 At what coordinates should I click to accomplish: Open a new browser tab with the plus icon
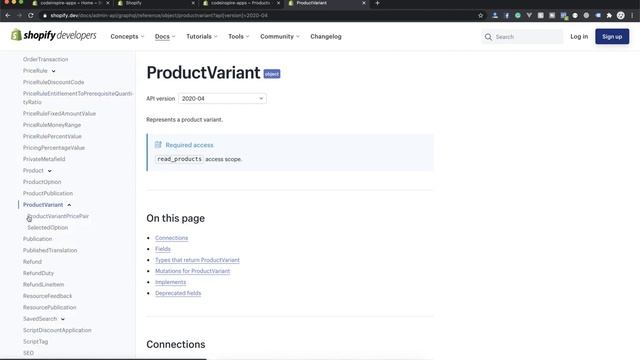click(x=377, y=3)
